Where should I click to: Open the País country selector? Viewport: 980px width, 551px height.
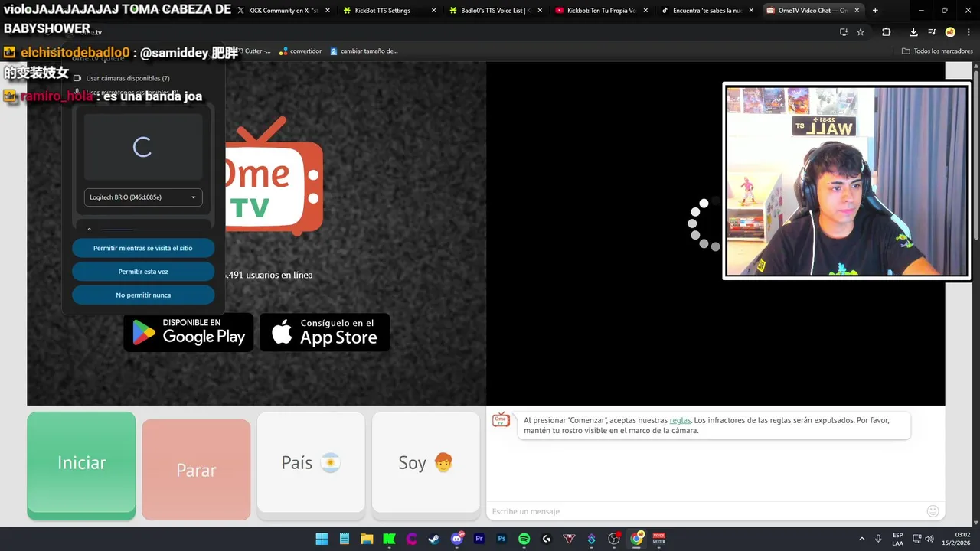click(x=311, y=462)
